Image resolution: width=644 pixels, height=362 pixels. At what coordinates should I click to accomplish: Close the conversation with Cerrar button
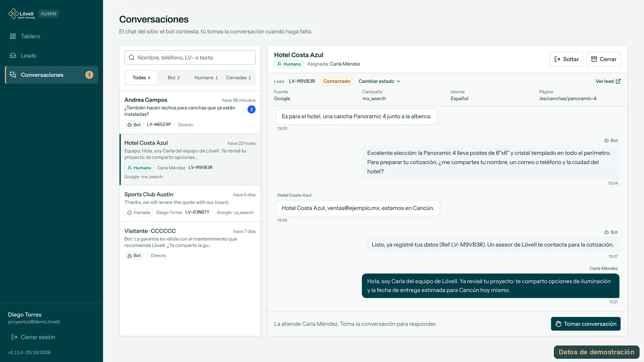[604, 59]
